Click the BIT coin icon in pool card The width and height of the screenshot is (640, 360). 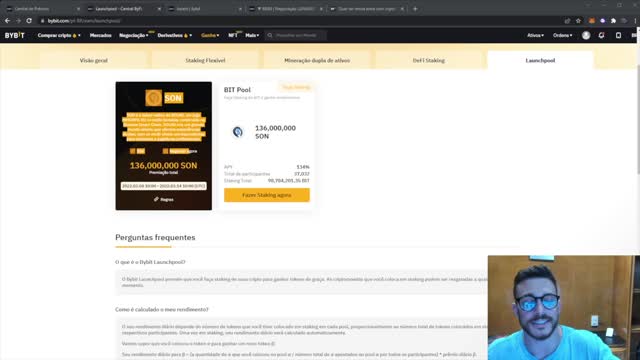(x=238, y=132)
